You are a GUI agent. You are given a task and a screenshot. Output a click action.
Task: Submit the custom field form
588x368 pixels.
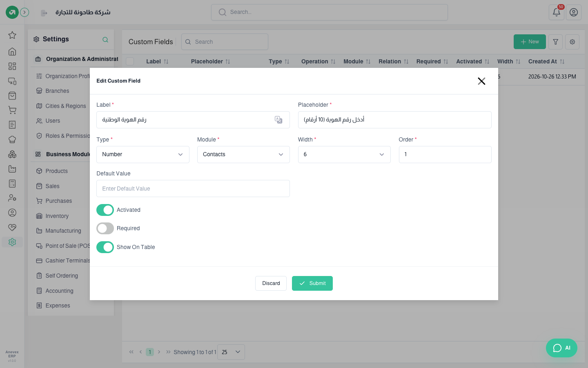coord(312,283)
